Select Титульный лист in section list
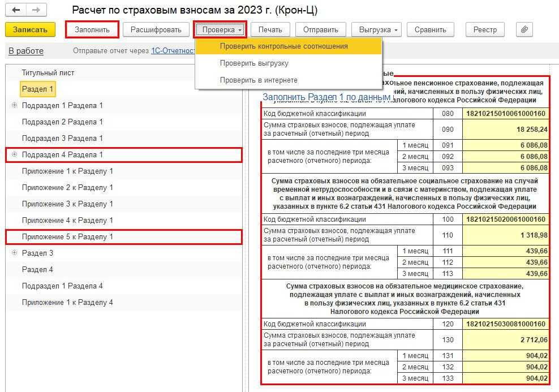The width and height of the screenshot is (559, 392). tap(48, 72)
